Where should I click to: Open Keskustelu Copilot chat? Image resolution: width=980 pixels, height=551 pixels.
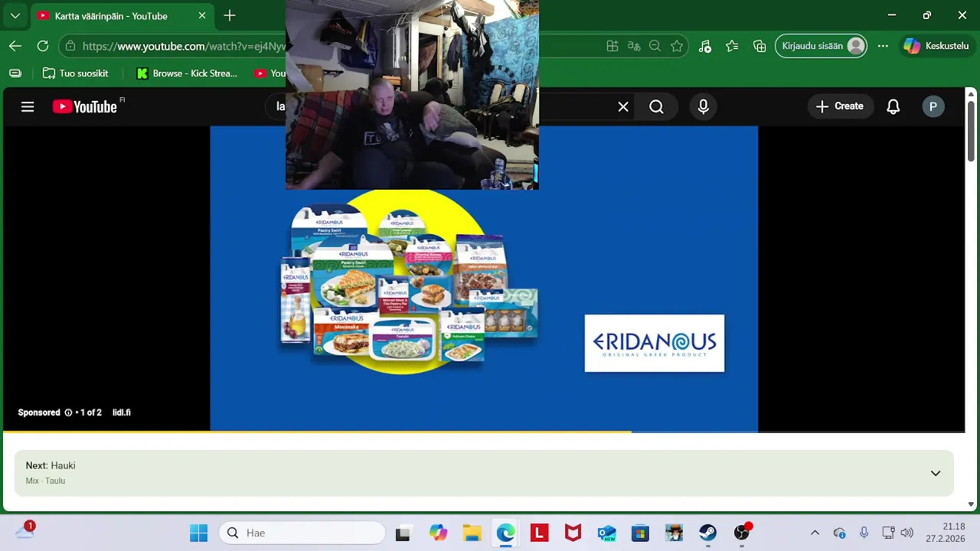[x=936, y=46]
